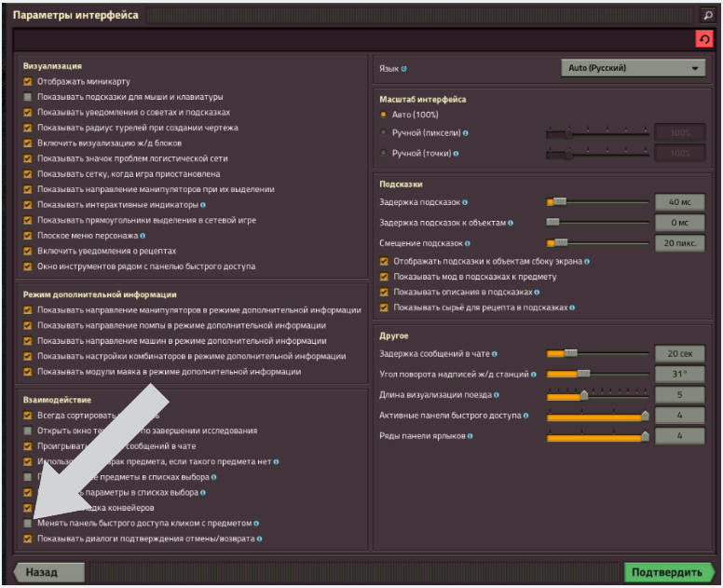Click the green Подтвердить button
This screenshot has height=588, width=723.
[x=669, y=572]
